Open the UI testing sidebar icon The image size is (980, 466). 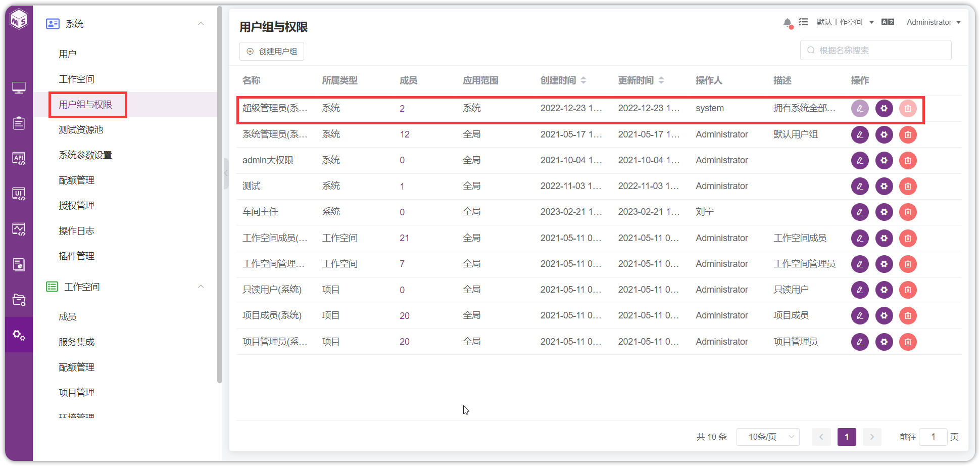click(19, 194)
